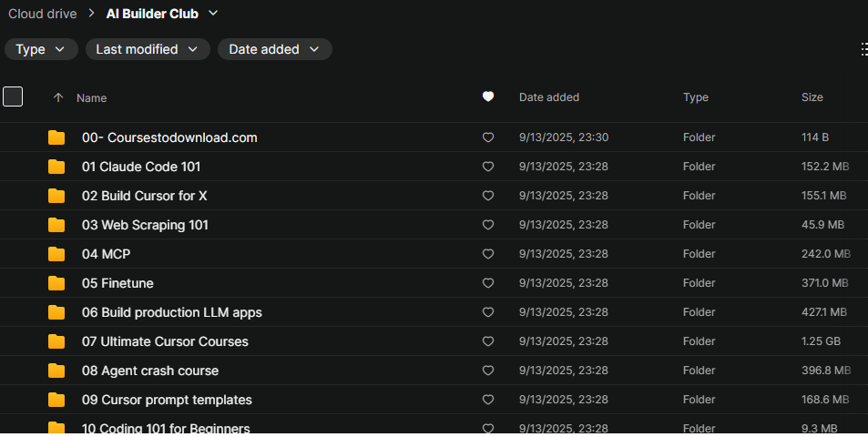
Task: Click folder icon for 06 Build production LLM apps
Action: tap(56, 312)
